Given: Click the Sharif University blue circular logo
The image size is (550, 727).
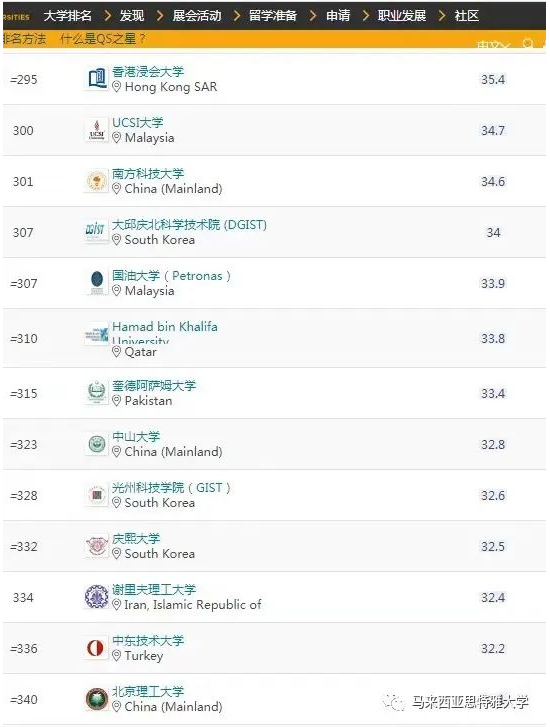Looking at the screenshot, I should [97, 597].
